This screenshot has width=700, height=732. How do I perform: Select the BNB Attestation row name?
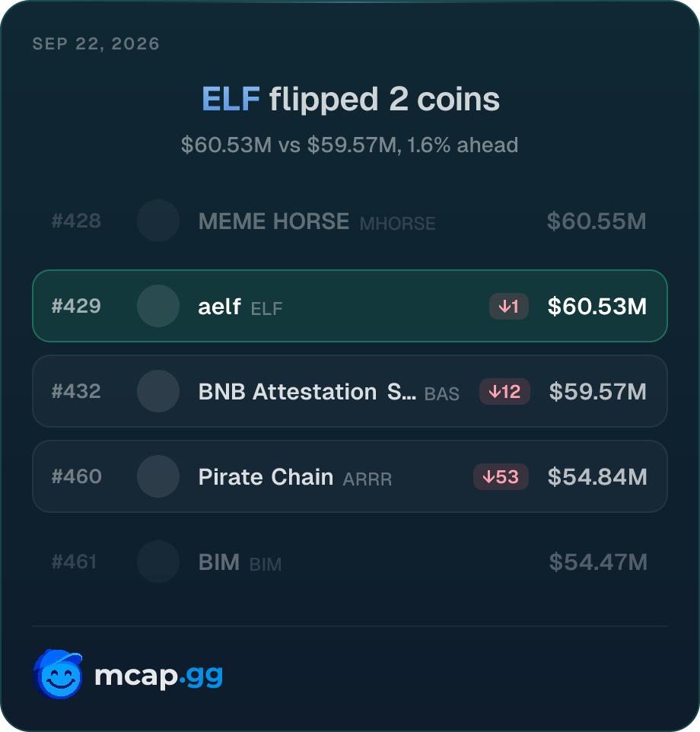click(307, 392)
